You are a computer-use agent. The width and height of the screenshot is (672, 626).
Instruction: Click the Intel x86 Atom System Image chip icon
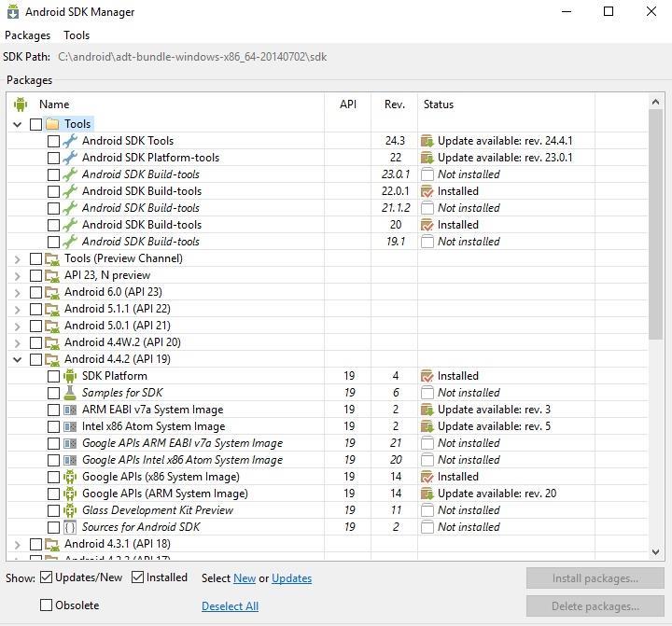tap(70, 426)
